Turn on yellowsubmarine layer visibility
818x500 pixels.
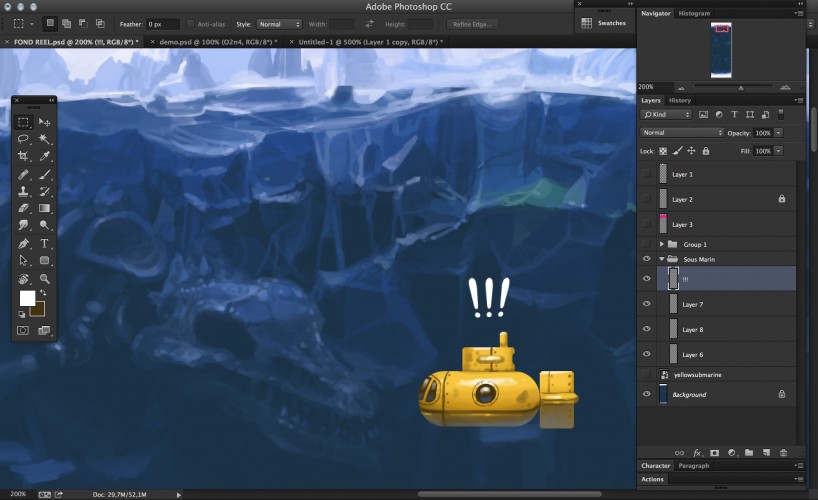(647, 374)
